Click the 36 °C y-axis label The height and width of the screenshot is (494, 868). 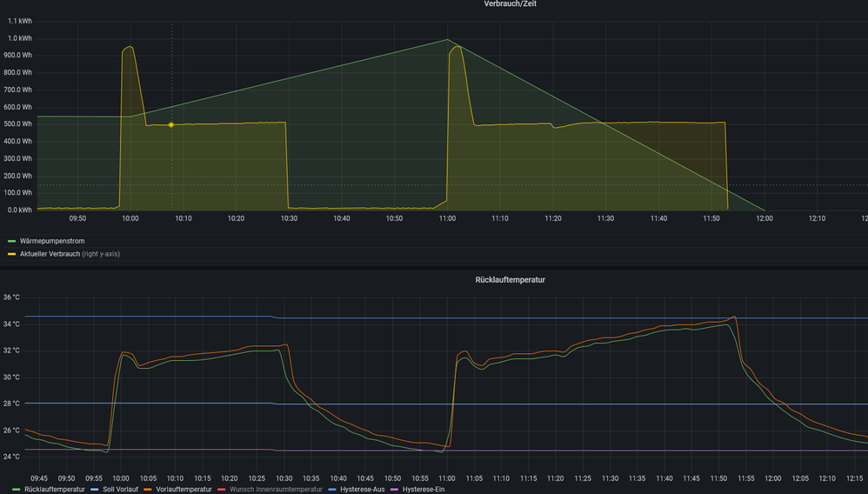coord(11,297)
